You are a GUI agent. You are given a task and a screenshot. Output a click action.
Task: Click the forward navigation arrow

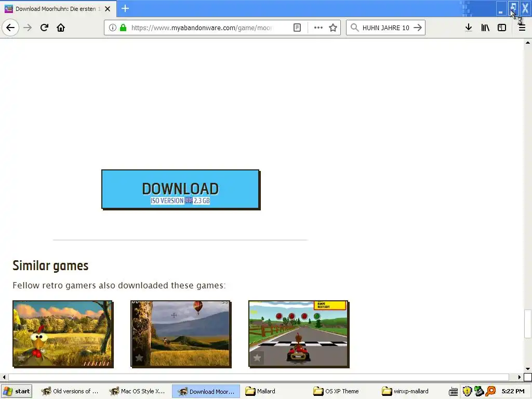pyautogui.click(x=28, y=28)
